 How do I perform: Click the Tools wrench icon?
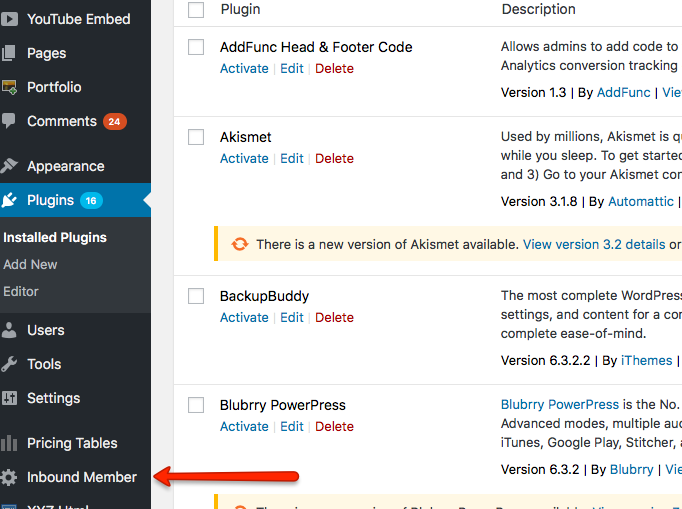[10, 364]
